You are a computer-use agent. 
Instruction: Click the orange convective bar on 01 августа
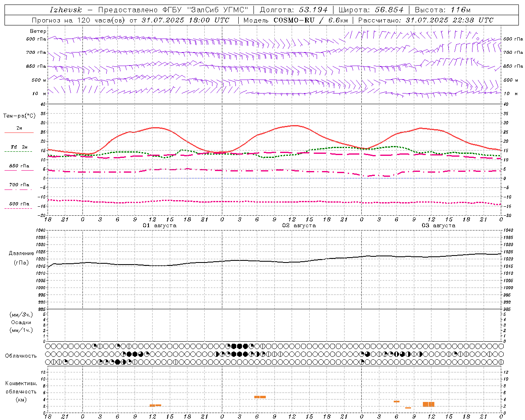(155, 405)
